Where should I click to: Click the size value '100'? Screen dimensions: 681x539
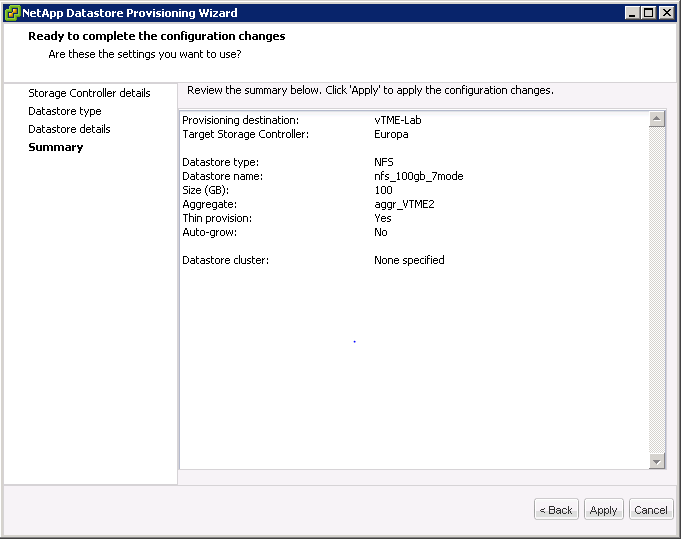[x=383, y=190]
